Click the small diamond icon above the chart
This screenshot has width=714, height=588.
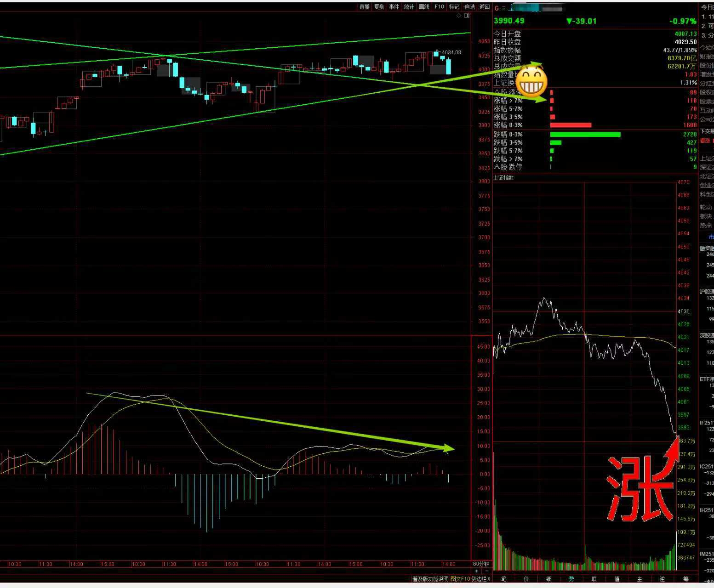(x=459, y=16)
